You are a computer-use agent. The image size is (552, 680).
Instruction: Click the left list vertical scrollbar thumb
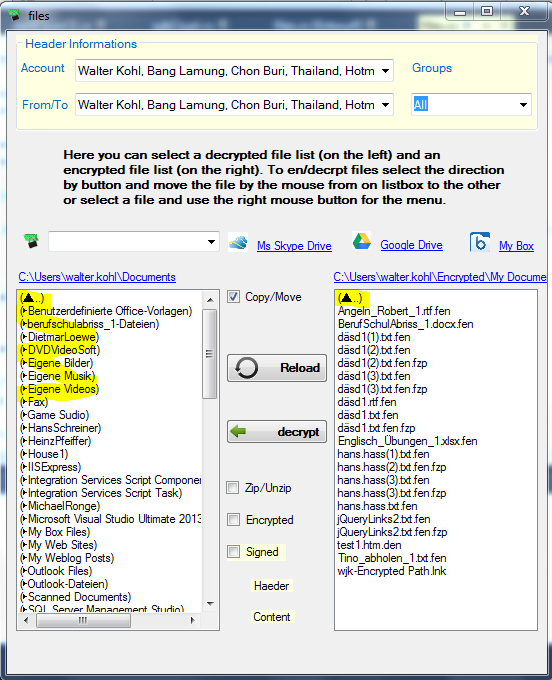pyautogui.click(x=209, y=353)
